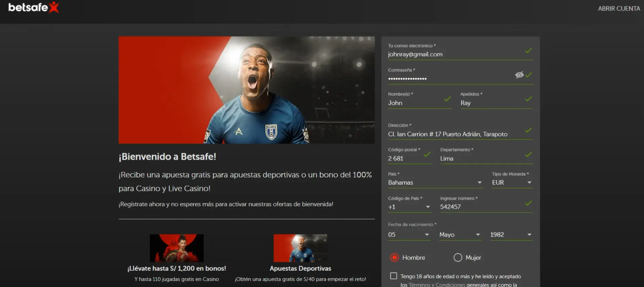Open the birth month dropdown showing Mayo

click(x=460, y=235)
